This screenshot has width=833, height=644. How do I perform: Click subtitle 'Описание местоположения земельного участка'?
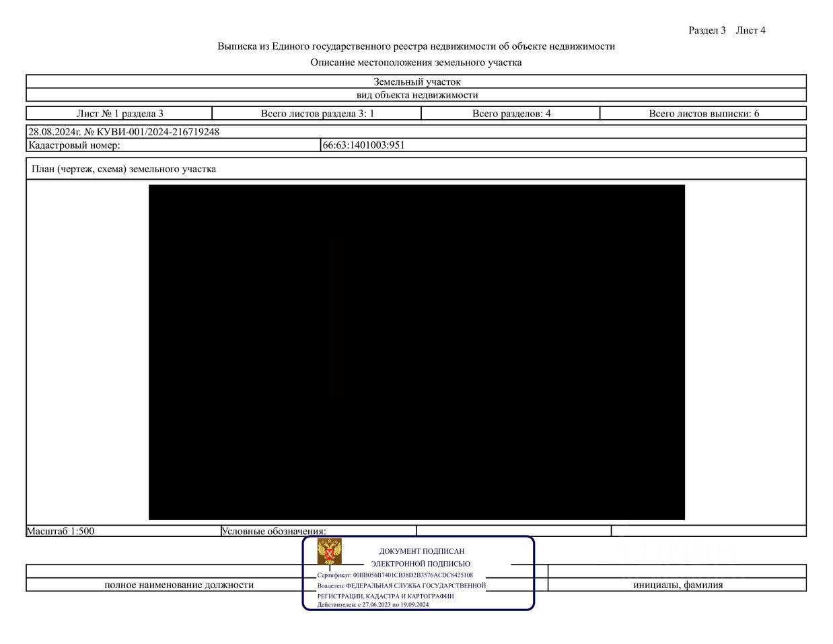click(416, 63)
